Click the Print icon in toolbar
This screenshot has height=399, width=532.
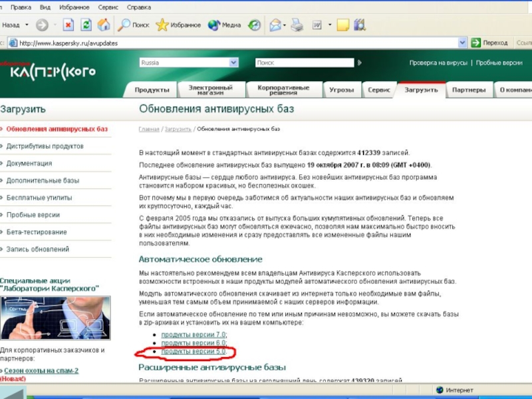297,25
